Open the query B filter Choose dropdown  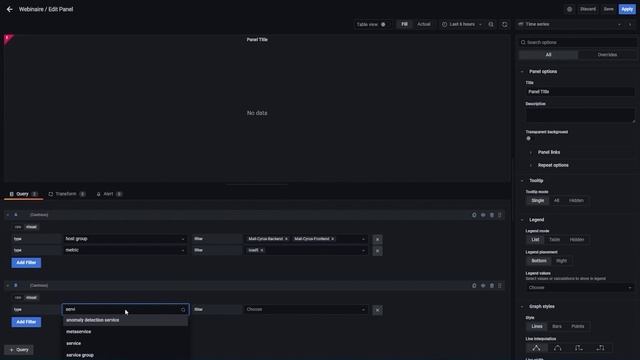tap(306, 309)
